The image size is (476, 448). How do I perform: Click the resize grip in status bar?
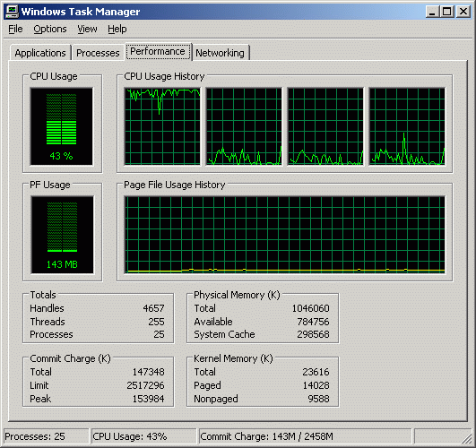point(467,438)
